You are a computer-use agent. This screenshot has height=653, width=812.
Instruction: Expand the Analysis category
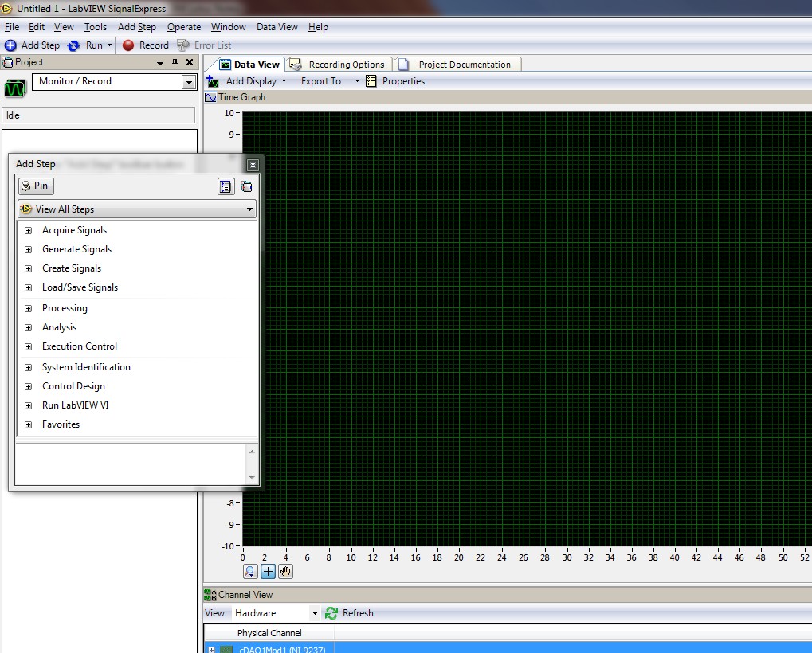coord(28,327)
